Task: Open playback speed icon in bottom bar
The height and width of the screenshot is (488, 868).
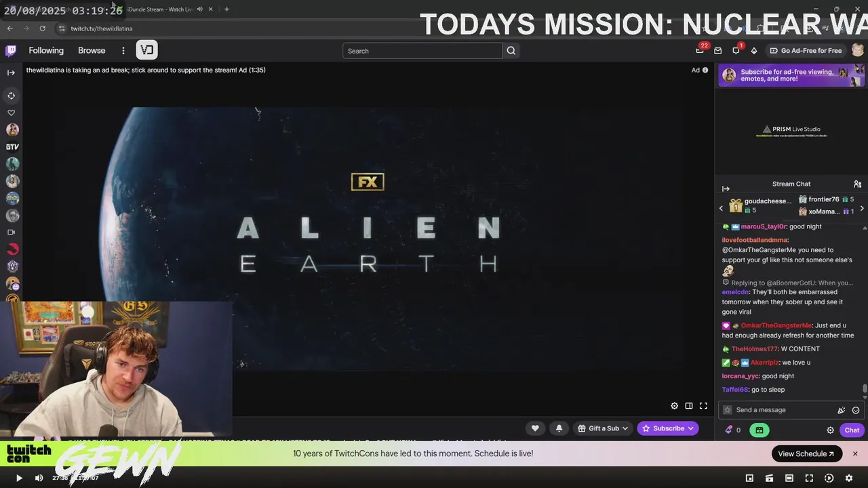Action: click(x=829, y=478)
